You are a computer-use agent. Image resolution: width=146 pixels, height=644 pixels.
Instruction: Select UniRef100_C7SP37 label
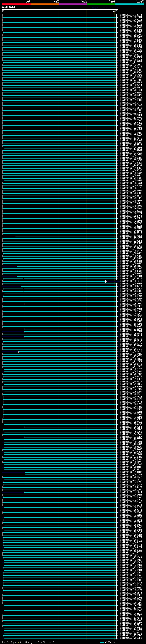(x=131, y=600)
